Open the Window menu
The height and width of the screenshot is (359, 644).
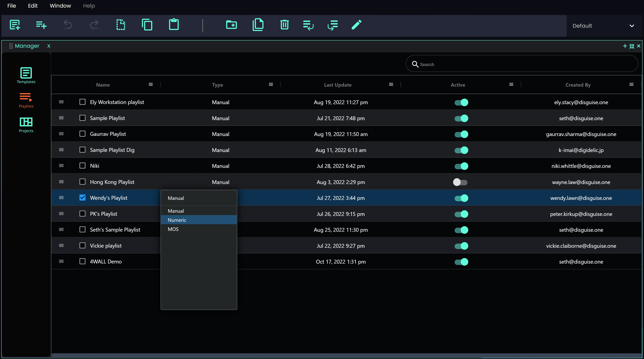(x=60, y=6)
